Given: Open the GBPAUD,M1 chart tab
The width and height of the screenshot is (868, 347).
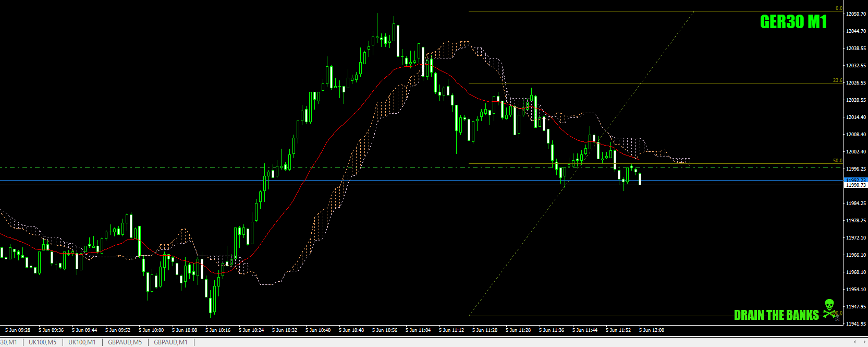Looking at the screenshot, I should (170, 342).
